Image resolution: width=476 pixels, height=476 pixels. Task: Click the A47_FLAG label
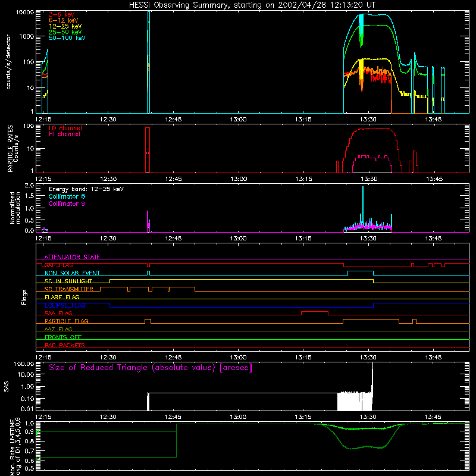tap(58, 329)
